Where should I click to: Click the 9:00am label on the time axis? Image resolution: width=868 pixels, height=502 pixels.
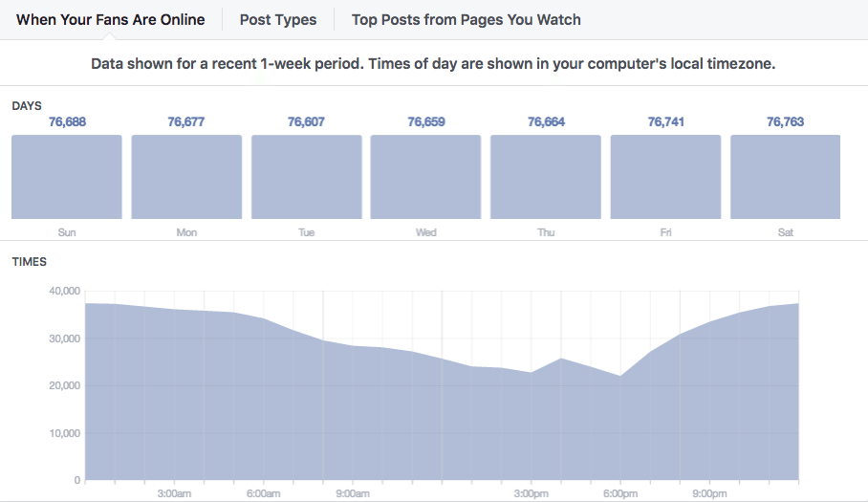coord(353,493)
